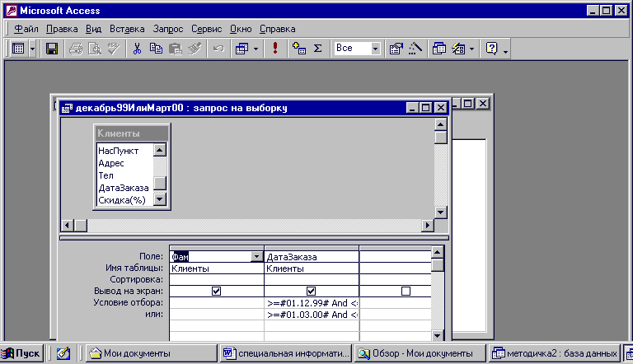Launch the expression Build wand icon
Screen dimensions: 633x364
[x=415, y=49]
